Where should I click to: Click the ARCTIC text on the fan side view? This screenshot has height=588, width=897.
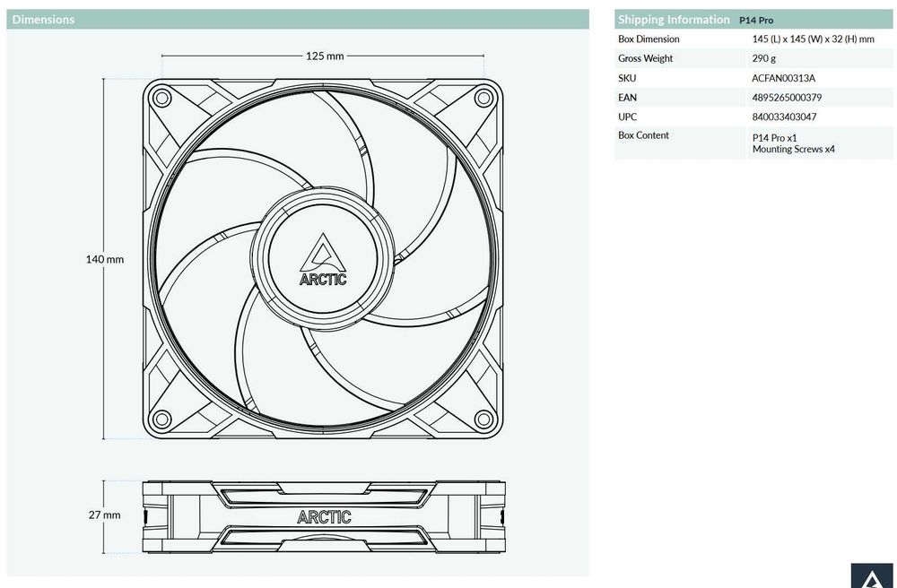click(324, 517)
